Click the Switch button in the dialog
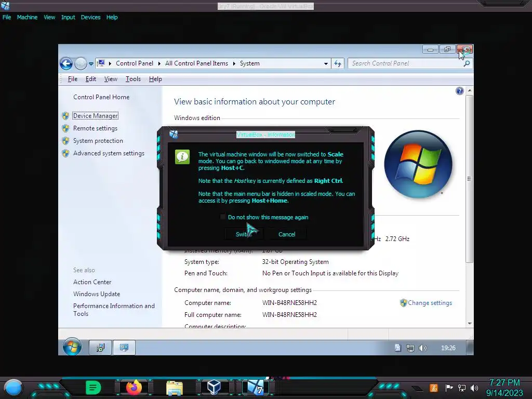 coord(244,234)
